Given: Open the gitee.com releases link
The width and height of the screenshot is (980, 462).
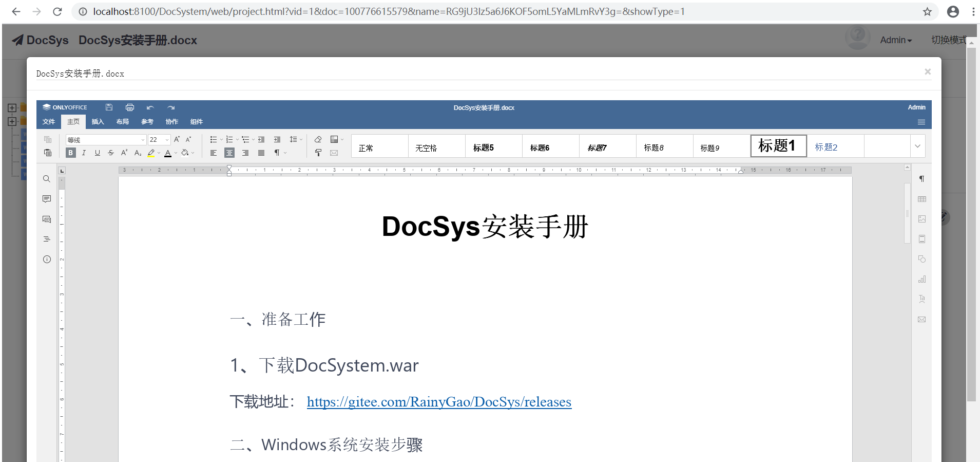Looking at the screenshot, I should [x=439, y=402].
